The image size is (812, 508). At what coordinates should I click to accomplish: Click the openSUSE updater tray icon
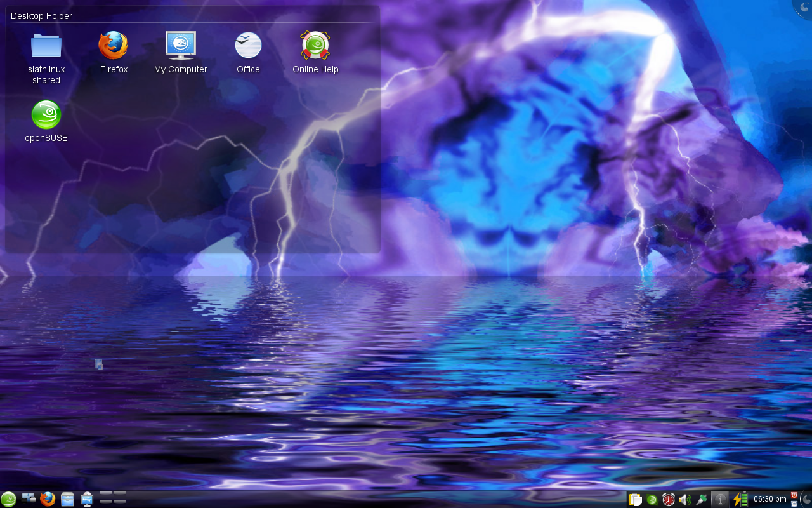[x=652, y=500]
